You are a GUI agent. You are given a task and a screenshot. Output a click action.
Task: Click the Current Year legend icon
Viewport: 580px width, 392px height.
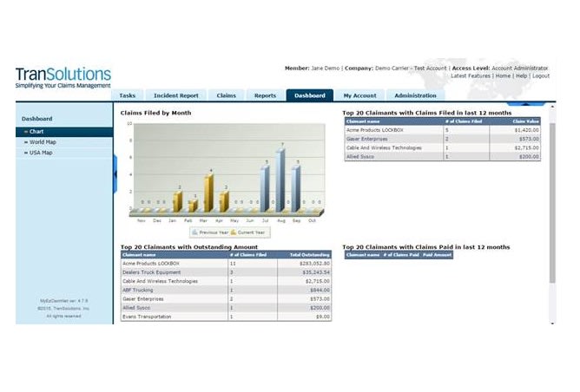233,232
